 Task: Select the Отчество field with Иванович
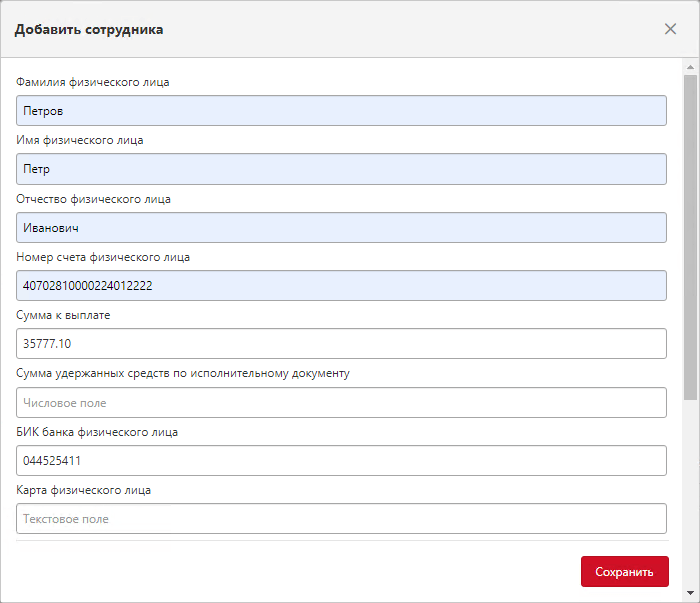click(x=342, y=228)
